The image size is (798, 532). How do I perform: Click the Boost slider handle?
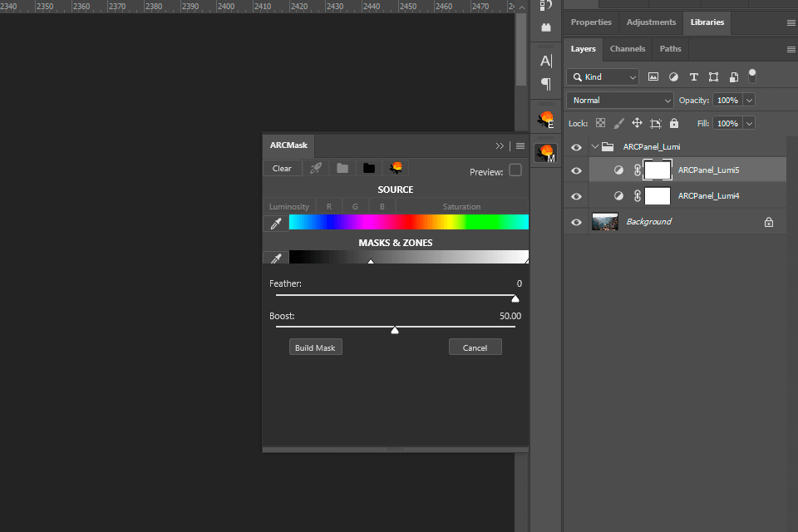pos(395,330)
